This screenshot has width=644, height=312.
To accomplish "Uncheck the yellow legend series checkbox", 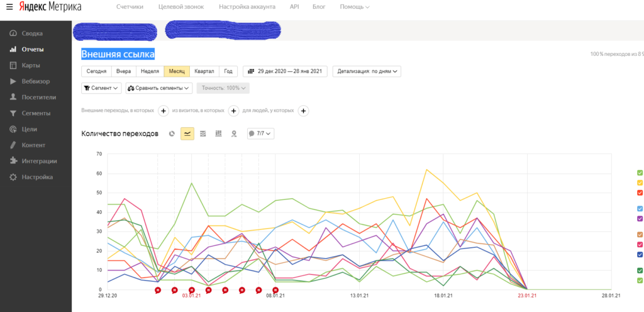I will pyautogui.click(x=640, y=182).
